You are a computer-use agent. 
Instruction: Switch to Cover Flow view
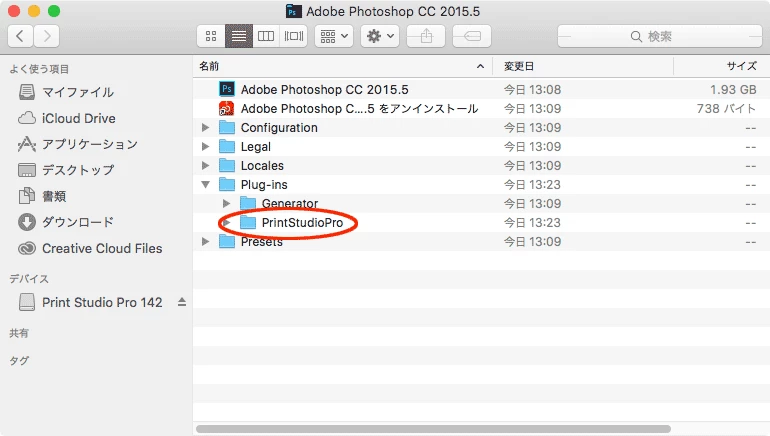pyautogui.click(x=294, y=36)
